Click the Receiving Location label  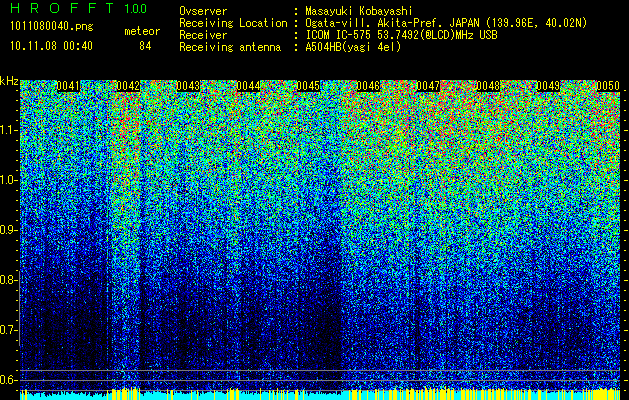233,23
